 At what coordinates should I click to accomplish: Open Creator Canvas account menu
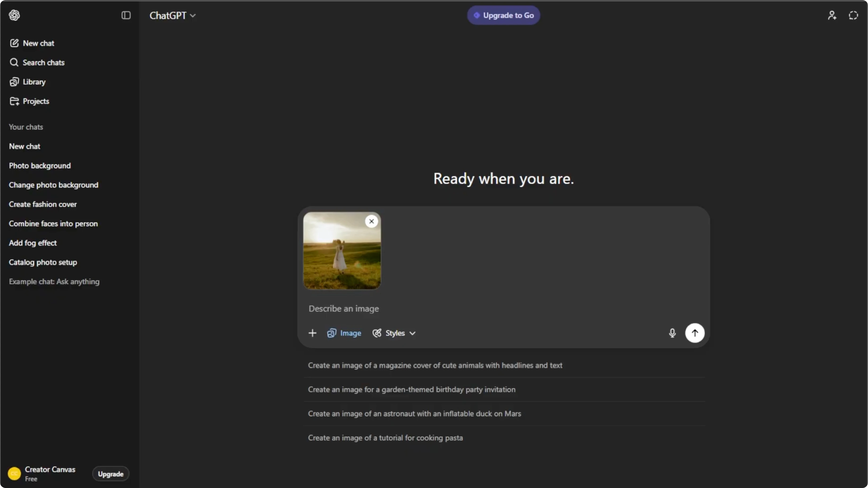42,474
